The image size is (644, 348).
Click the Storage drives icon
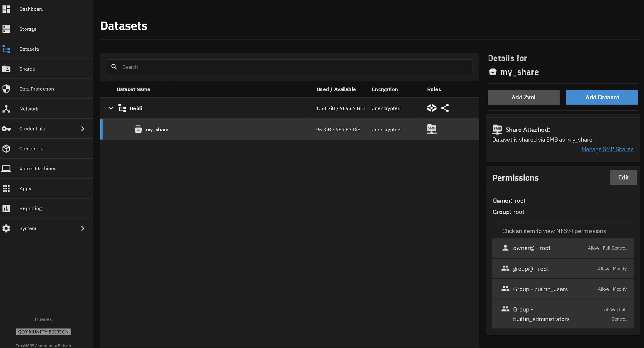pyautogui.click(x=6, y=29)
